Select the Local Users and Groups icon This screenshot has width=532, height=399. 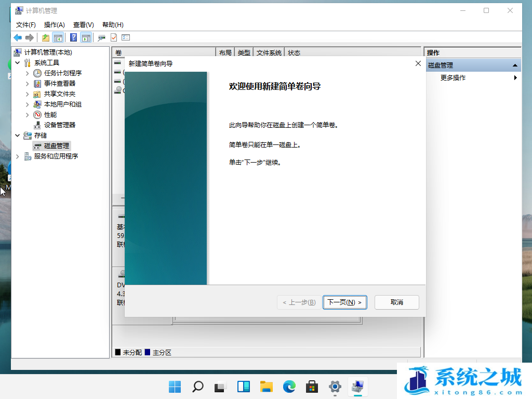37,104
